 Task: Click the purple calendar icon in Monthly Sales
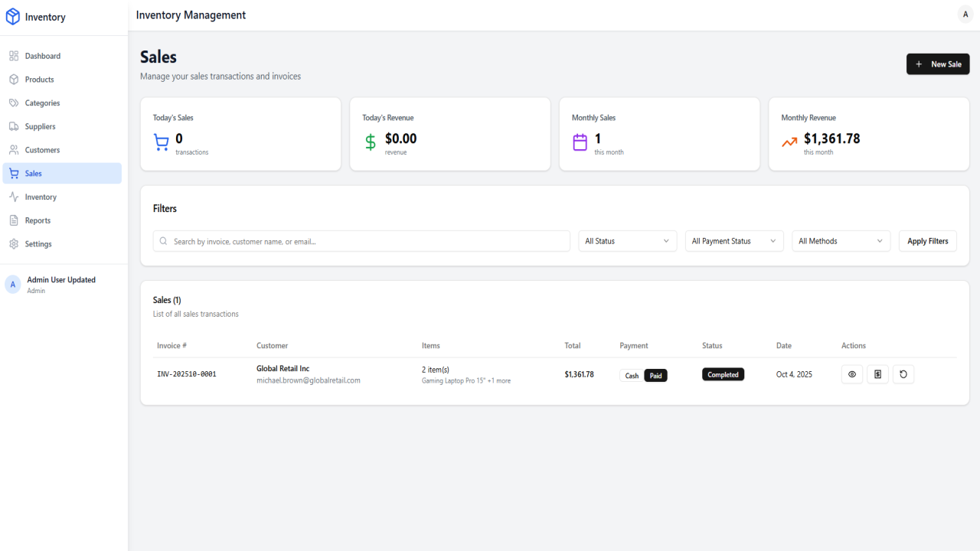click(x=580, y=142)
